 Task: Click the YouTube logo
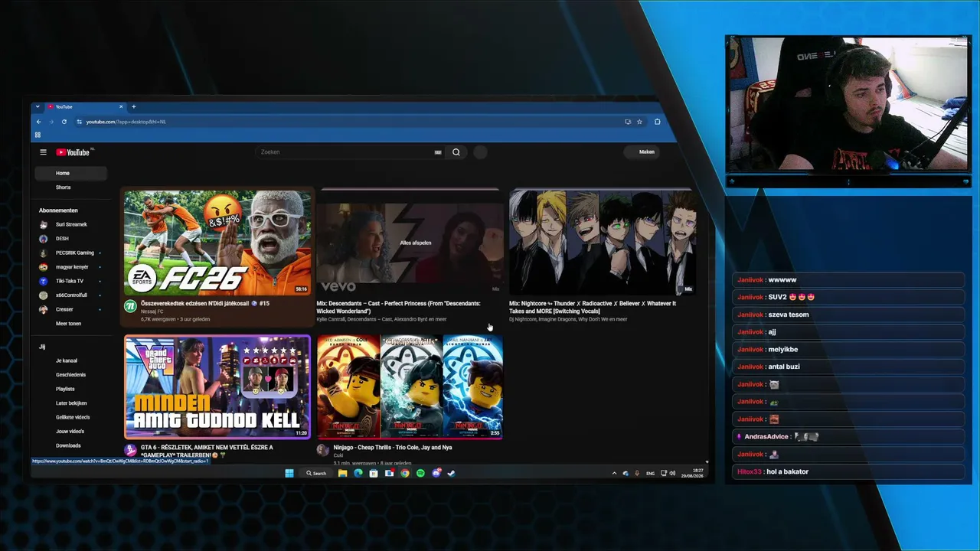tap(73, 152)
